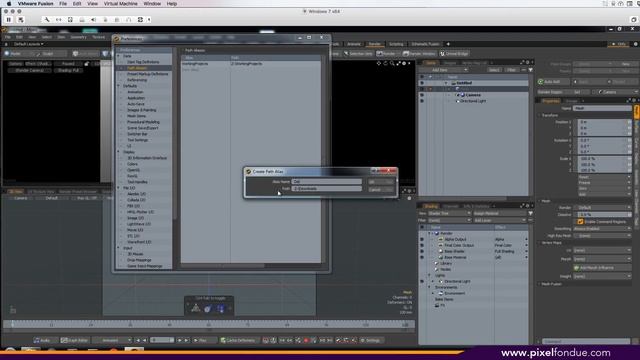This screenshot has width=640, height=360.
Task: Click the Select button in Items panel
Action: [x=494, y=70]
